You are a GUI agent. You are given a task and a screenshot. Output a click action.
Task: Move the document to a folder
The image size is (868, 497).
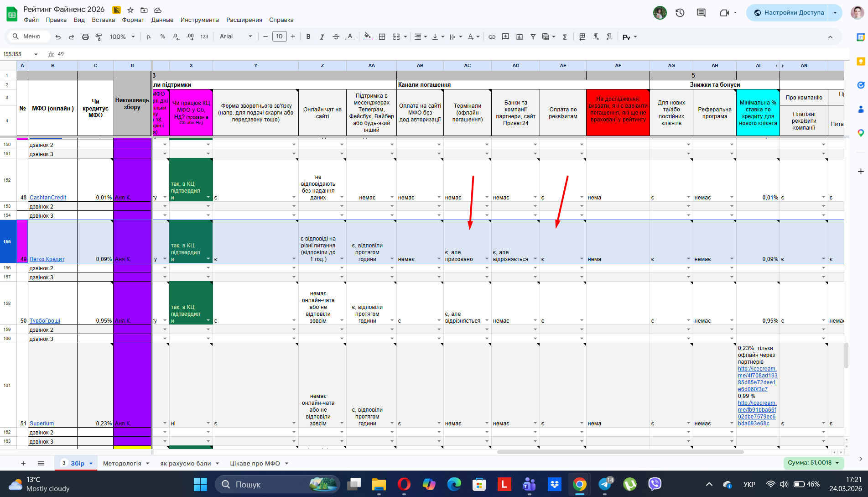(x=144, y=10)
